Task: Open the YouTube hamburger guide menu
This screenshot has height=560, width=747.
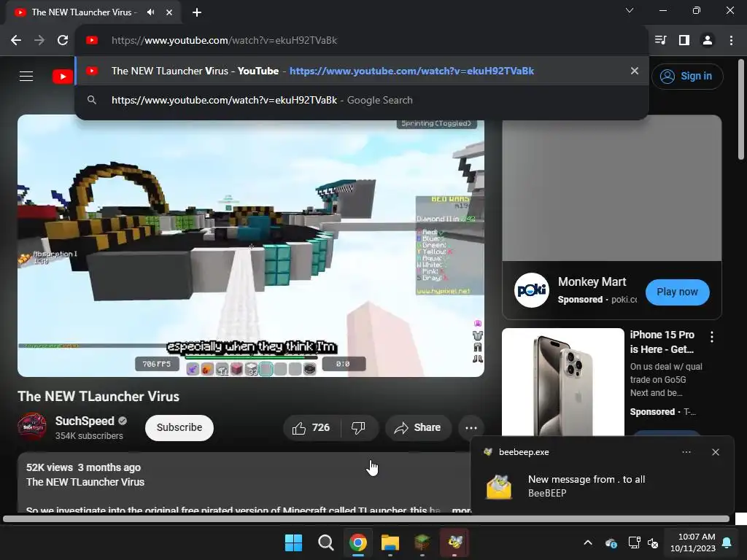Action: (26, 76)
